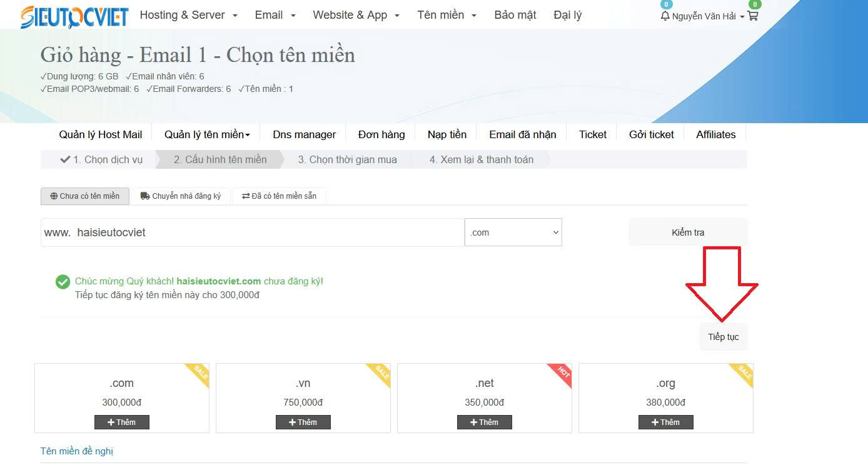The image size is (868, 475).
Task: Click the domain name input field
Action: 252,232
